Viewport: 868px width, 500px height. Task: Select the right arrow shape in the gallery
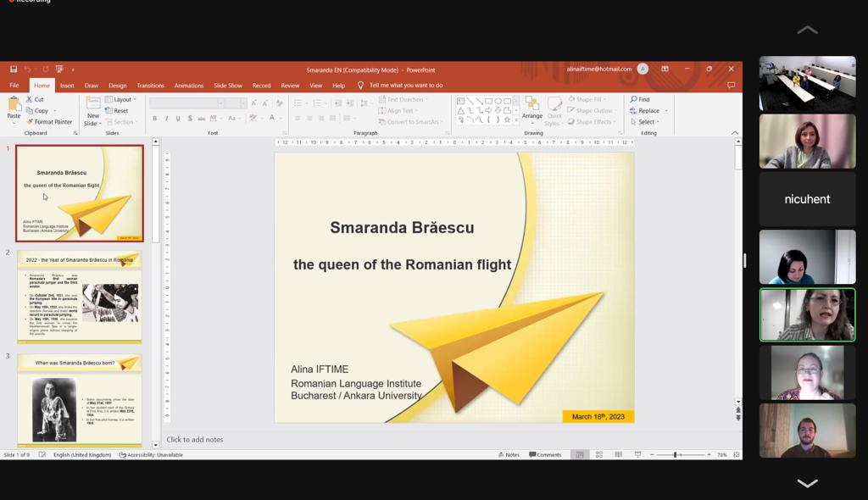tap(488, 111)
